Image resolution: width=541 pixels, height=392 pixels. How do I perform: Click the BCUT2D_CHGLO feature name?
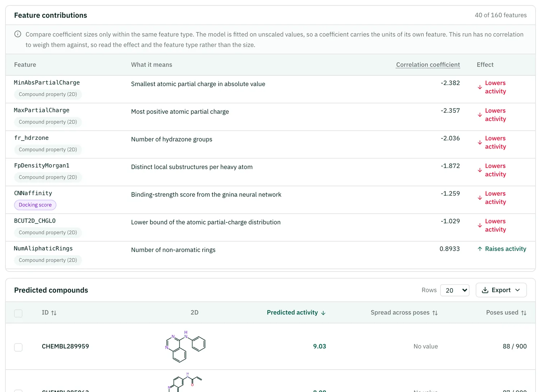pyautogui.click(x=35, y=221)
